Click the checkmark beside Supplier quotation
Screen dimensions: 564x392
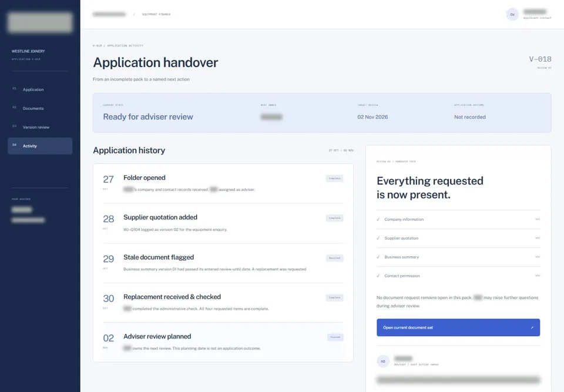pyautogui.click(x=378, y=238)
